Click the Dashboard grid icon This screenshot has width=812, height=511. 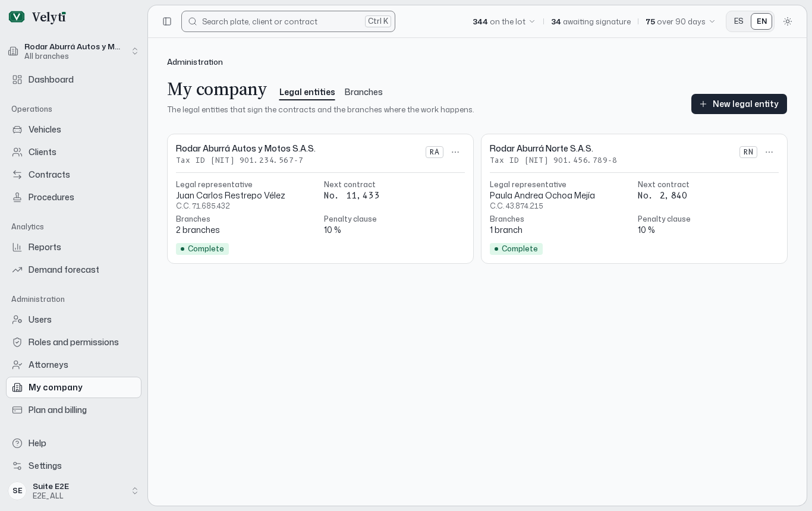point(17,80)
